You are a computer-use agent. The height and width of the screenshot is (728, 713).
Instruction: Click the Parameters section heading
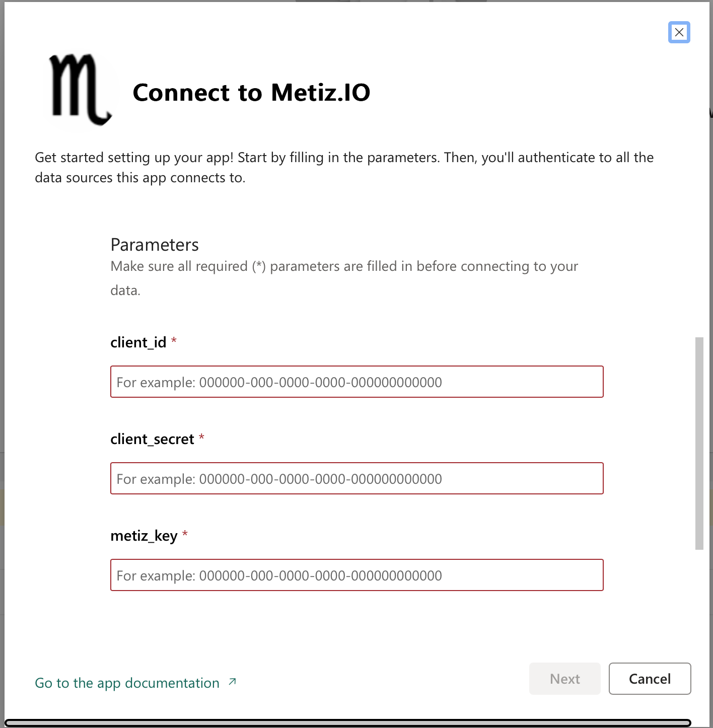tap(155, 245)
